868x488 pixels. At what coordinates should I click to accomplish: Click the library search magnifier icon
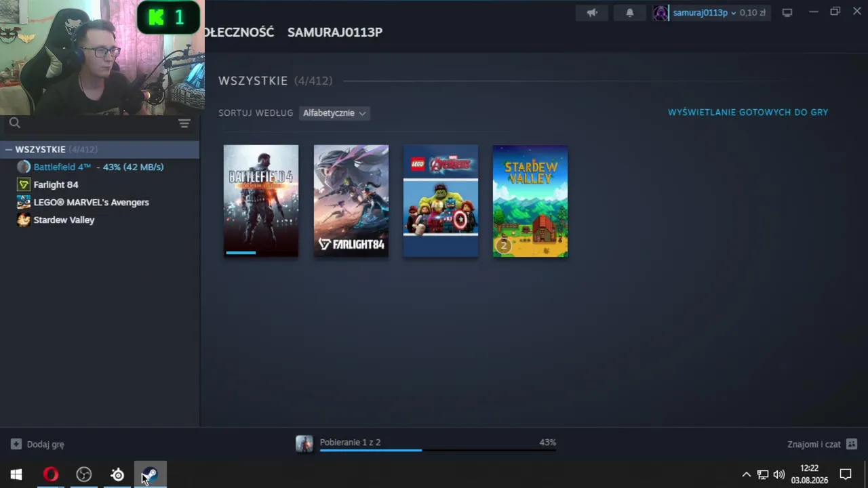tap(15, 123)
